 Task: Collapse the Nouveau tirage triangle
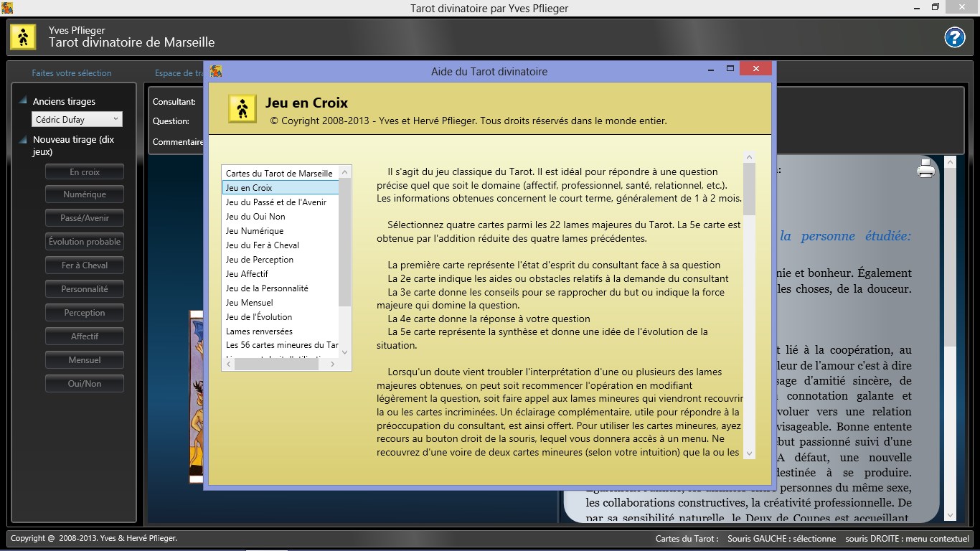[x=23, y=139]
